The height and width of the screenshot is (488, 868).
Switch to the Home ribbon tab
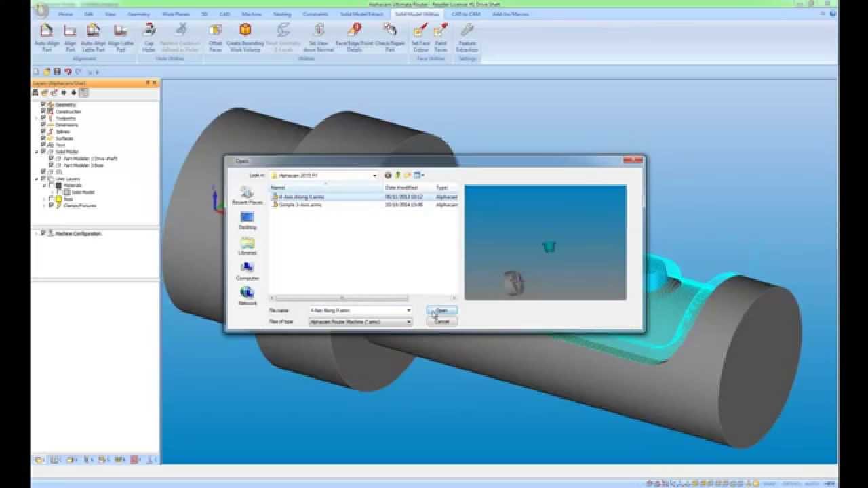(x=66, y=14)
